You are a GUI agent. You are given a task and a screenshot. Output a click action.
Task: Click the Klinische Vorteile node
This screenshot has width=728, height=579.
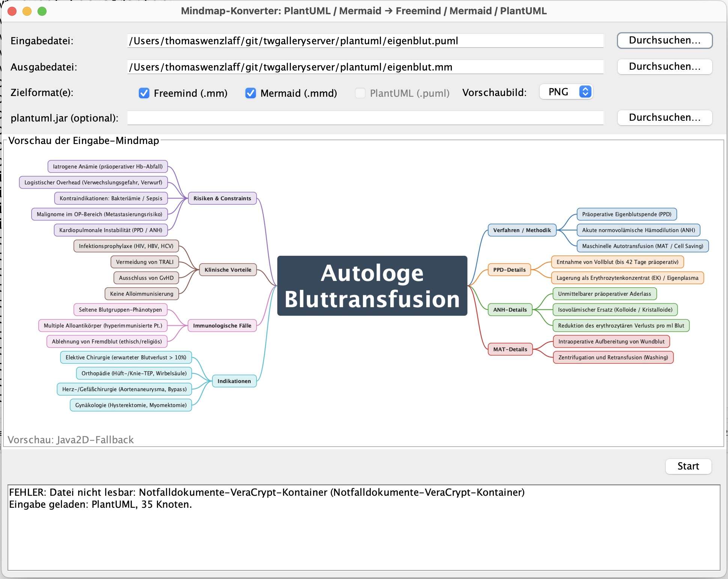click(228, 270)
